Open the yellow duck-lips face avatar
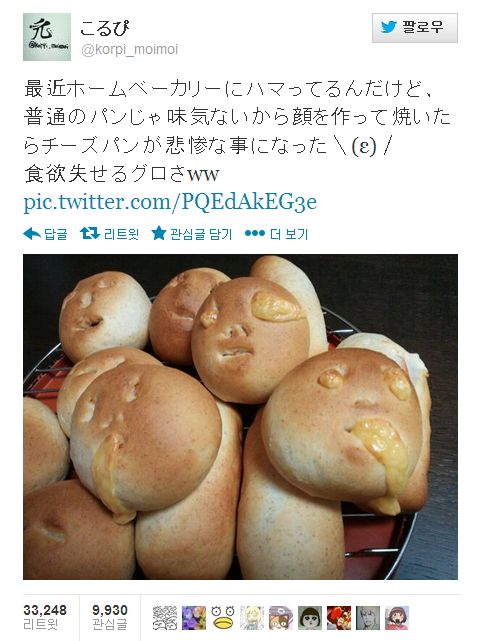491x641 pixels. point(223,618)
